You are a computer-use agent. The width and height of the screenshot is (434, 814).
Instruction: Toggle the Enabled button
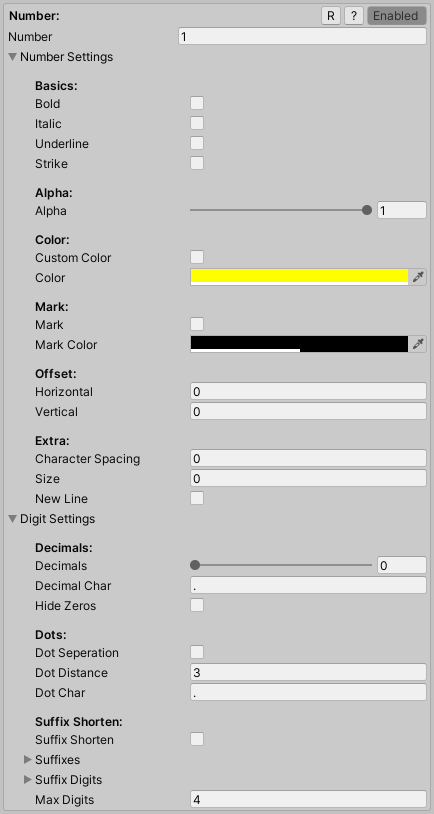click(x=397, y=16)
